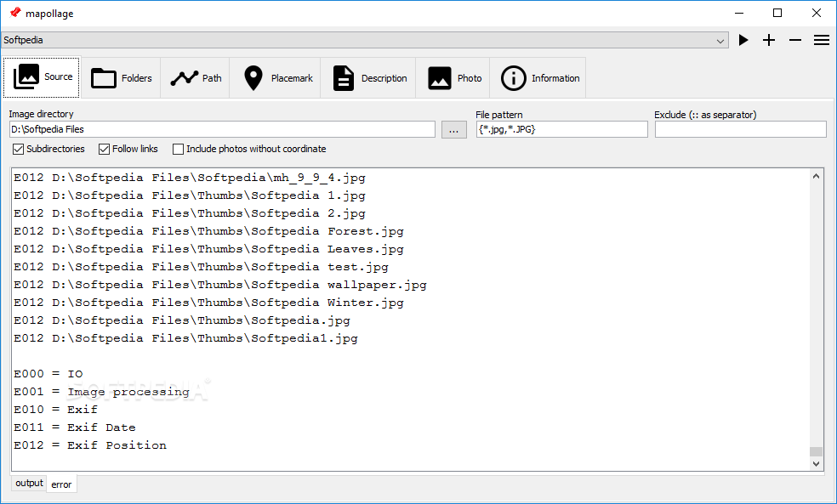Edit the File pattern field
Screen dimensions: 837x504
coord(561,129)
